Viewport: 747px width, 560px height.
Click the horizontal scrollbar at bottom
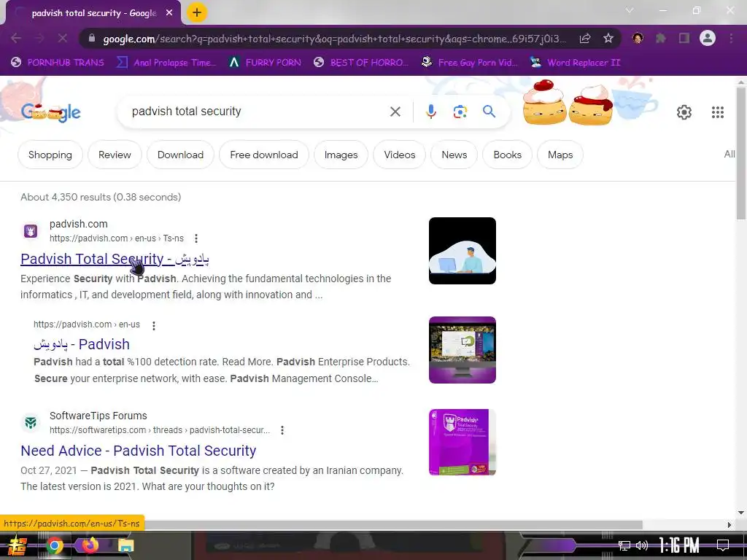point(393,525)
